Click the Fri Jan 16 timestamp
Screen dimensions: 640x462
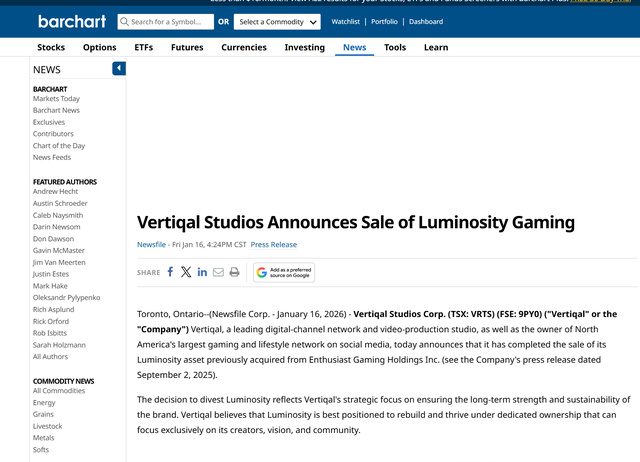coord(209,244)
